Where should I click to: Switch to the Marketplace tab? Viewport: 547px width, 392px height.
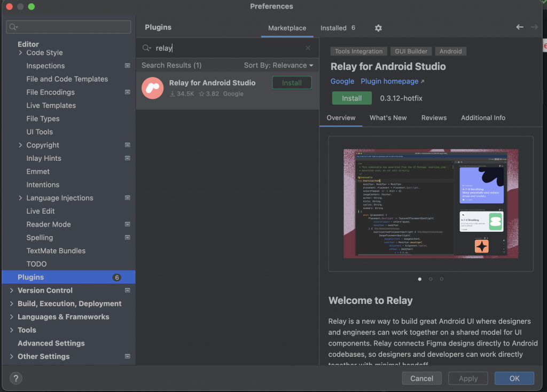tap(287, 28)
